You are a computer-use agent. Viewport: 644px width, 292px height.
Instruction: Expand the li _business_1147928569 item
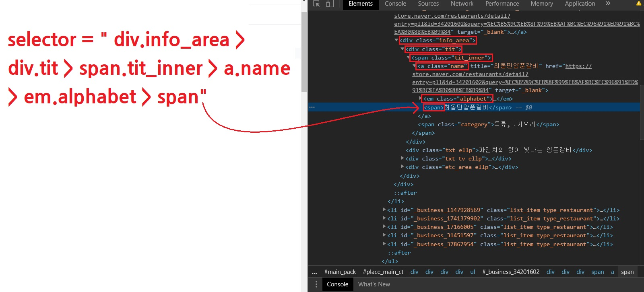pos(384,210)
